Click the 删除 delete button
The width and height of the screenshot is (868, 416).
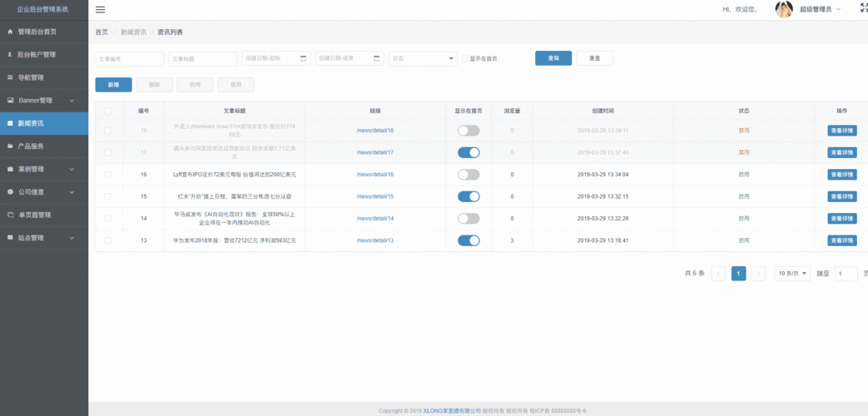tap(155, 85)
